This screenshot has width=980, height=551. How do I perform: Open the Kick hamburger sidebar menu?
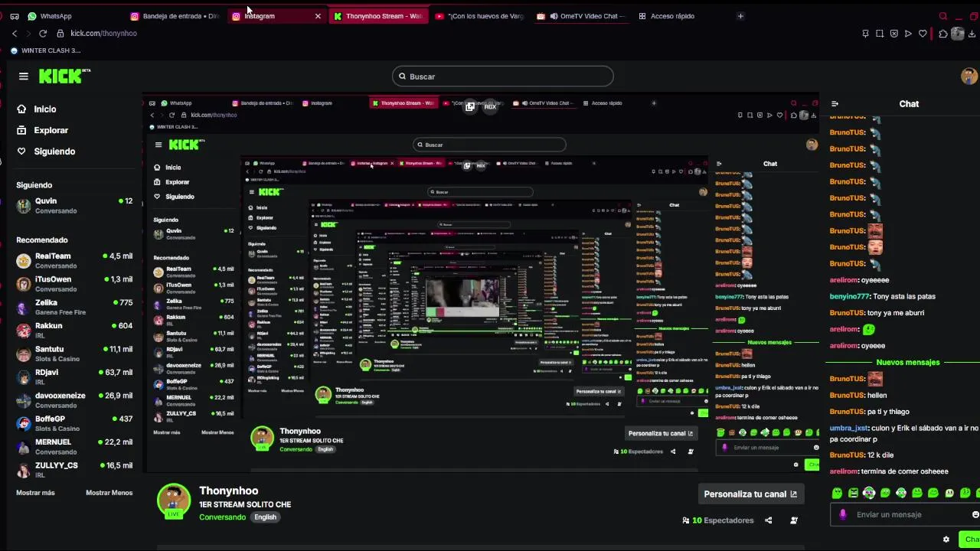click(24, 77)
